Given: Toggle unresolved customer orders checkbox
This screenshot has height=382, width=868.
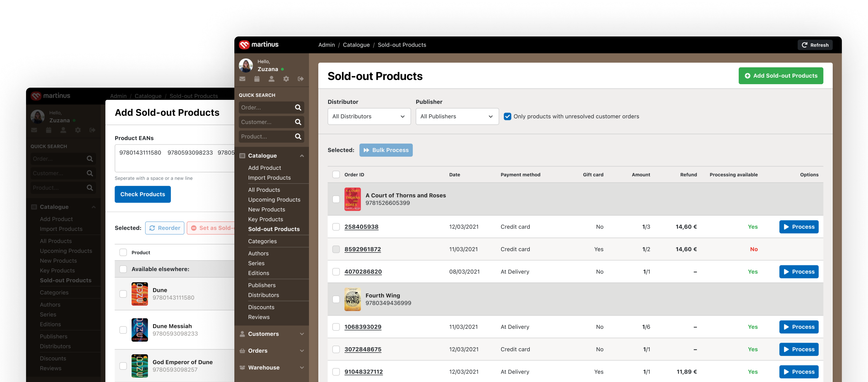Looking at the screenshot, I should [507, 116].
